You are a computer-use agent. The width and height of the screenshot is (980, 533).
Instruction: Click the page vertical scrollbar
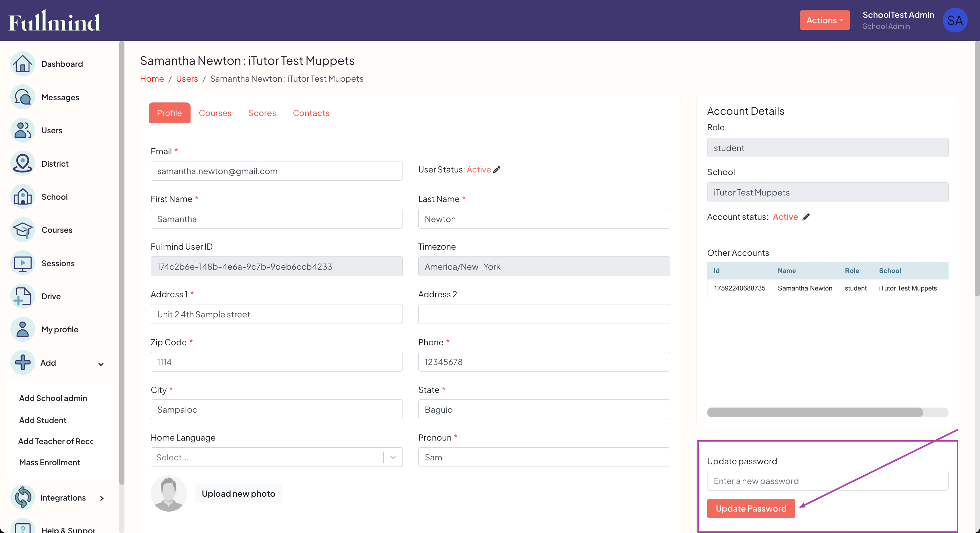977,169
